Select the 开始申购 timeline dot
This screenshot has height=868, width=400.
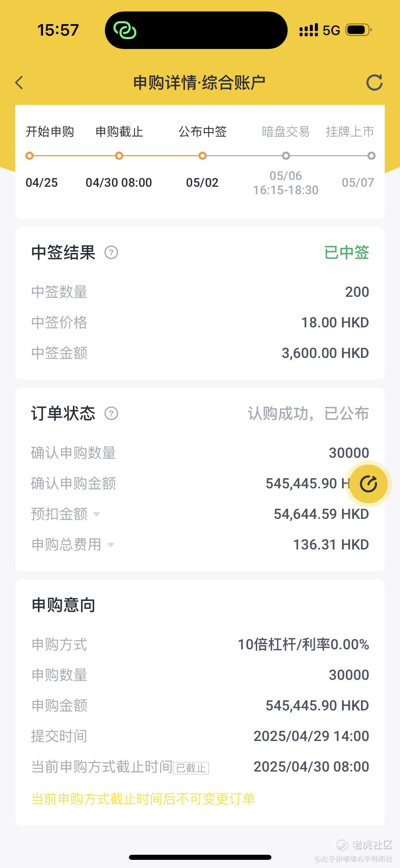[x=30, y=156]
